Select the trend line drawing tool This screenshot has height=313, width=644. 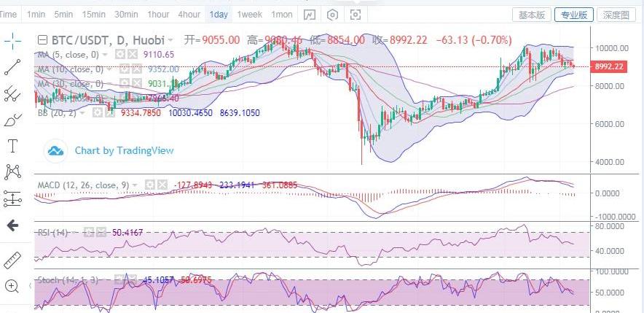pyautogui.click(x=12, y=67)
